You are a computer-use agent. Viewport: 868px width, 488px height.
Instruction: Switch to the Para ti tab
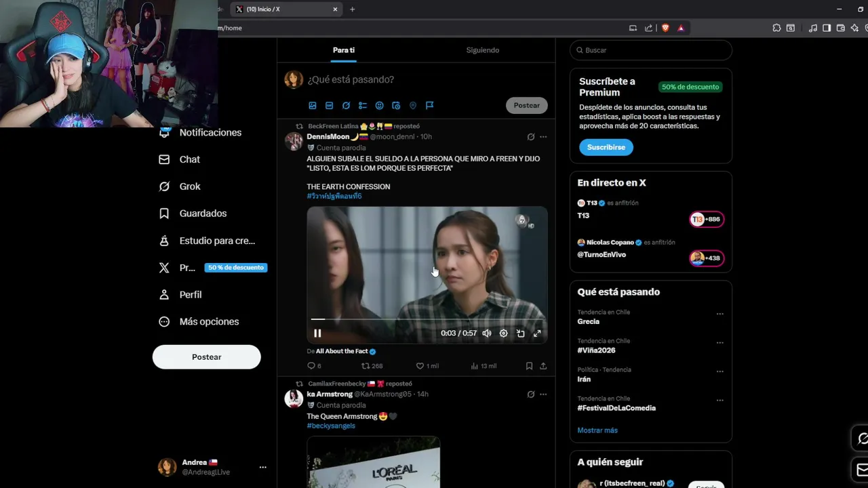tap(344, 50)
